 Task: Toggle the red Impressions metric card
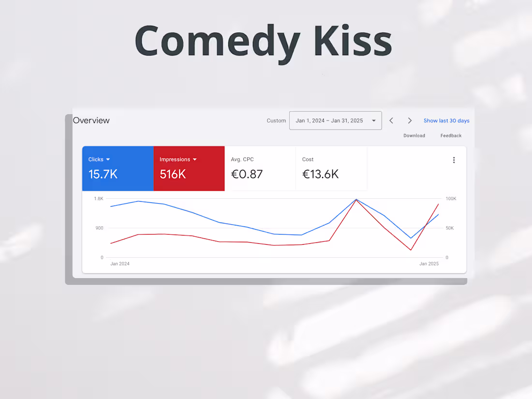tap(189, 168)
